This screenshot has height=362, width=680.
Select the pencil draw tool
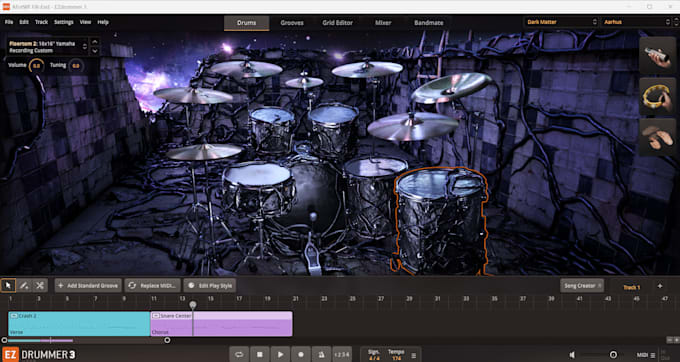tap(24, 286)
